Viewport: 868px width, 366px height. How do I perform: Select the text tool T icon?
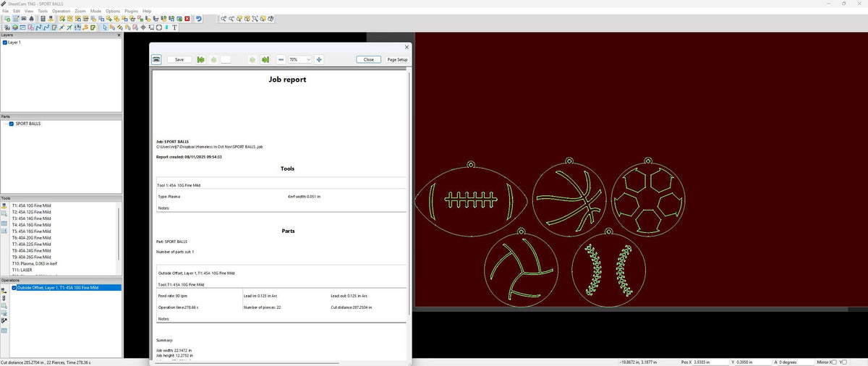pos(174,27)
